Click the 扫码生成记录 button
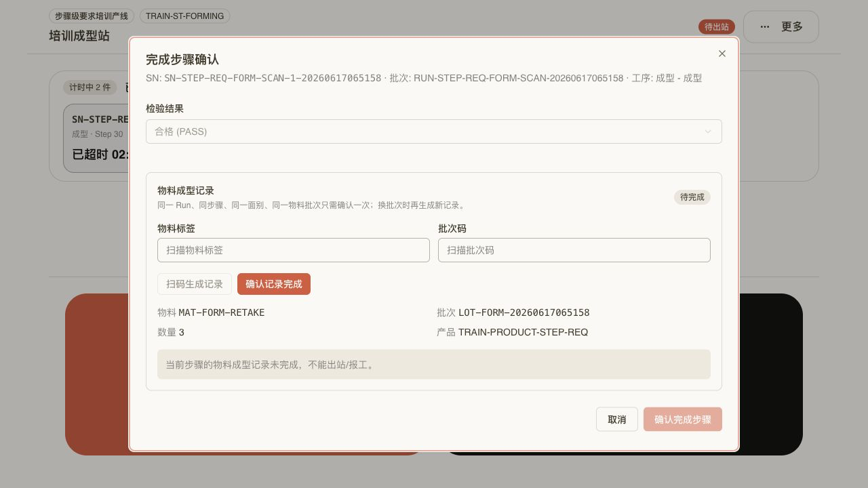 [195, 284]
